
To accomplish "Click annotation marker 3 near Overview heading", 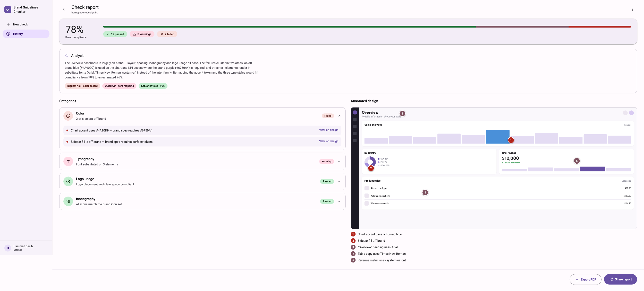I will click(x=402, y=113).
